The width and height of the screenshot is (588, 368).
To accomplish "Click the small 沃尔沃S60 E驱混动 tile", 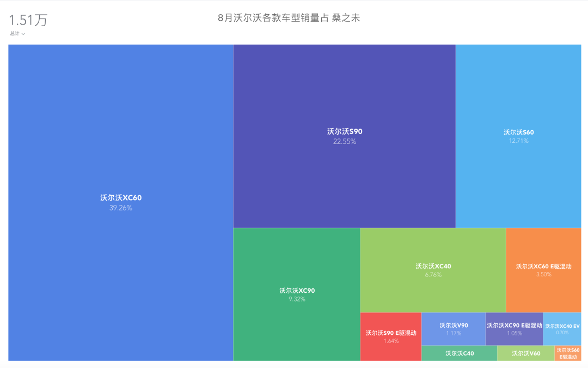I will (x=568, y=353).
